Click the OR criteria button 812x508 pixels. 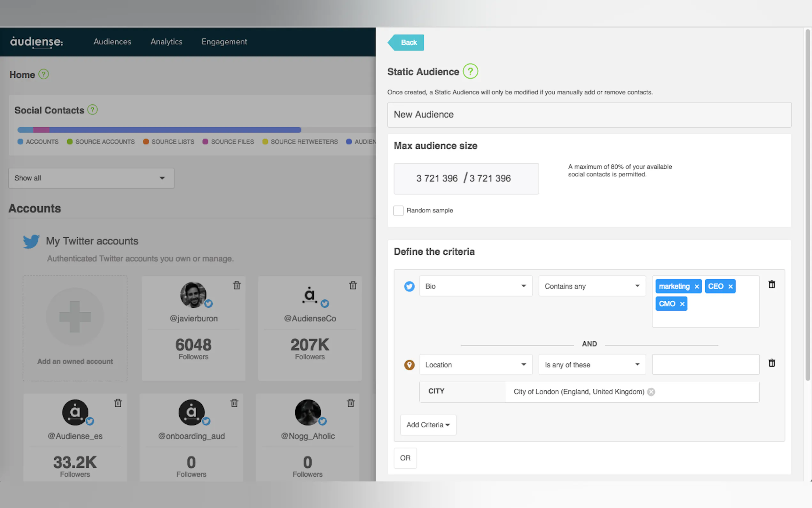405,458
